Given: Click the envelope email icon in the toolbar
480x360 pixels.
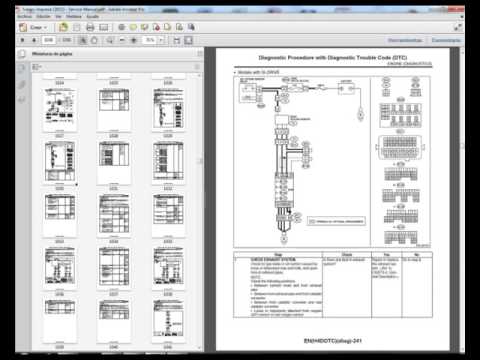Looking at the screenshot, I should pos(104,27).
